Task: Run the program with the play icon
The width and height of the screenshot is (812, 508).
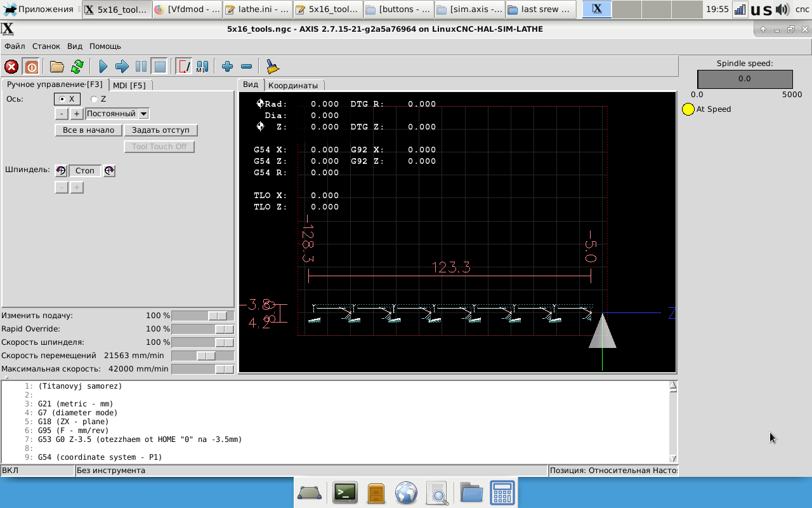Action: pyautogui.click(x=103, y=67)
